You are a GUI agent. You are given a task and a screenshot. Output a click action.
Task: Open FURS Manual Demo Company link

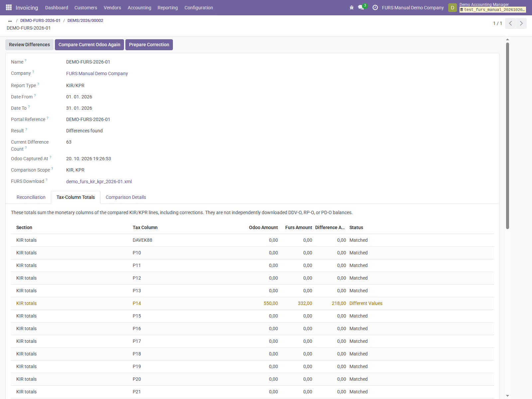[x=97, y=73]
